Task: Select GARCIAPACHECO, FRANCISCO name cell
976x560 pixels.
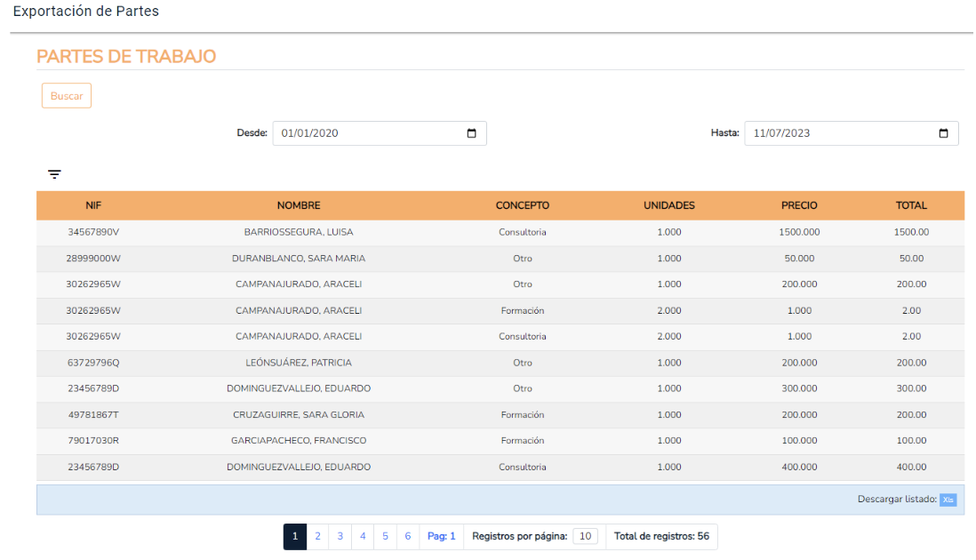Action: tap(299, 441)
